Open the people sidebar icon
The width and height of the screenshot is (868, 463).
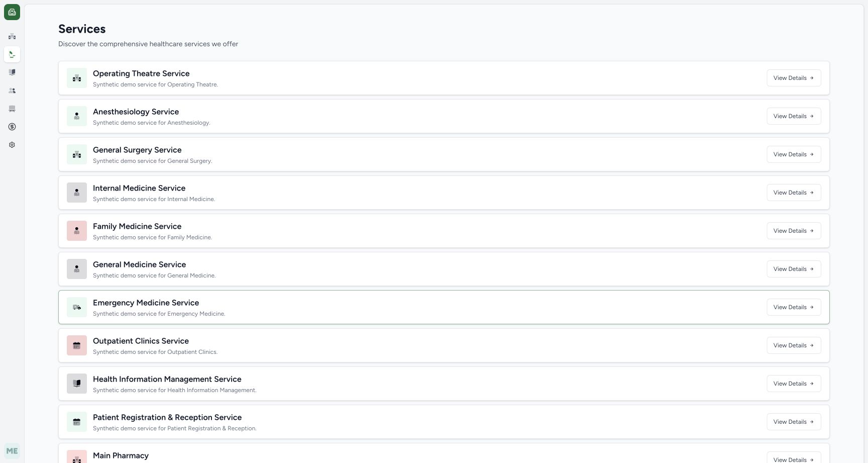point(12,90)
